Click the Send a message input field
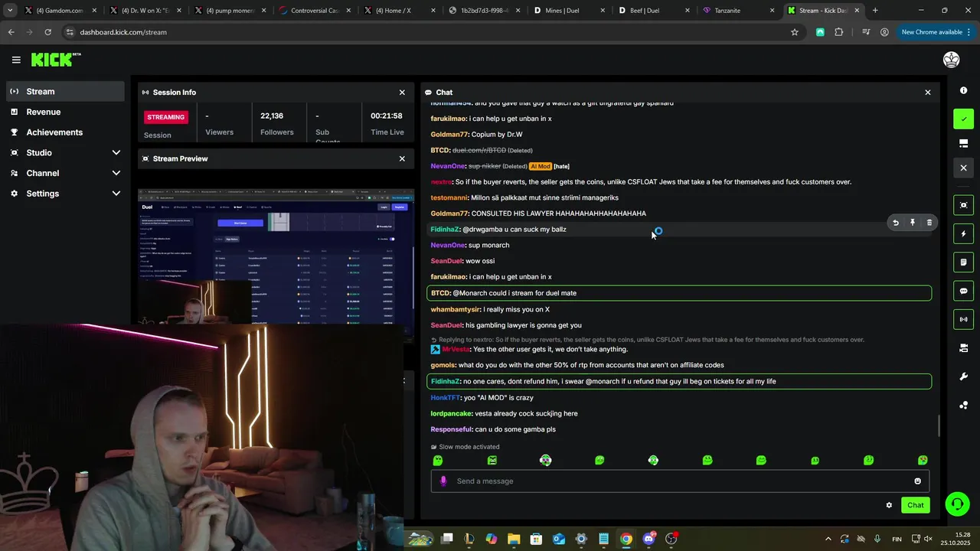 pos(680,481)
